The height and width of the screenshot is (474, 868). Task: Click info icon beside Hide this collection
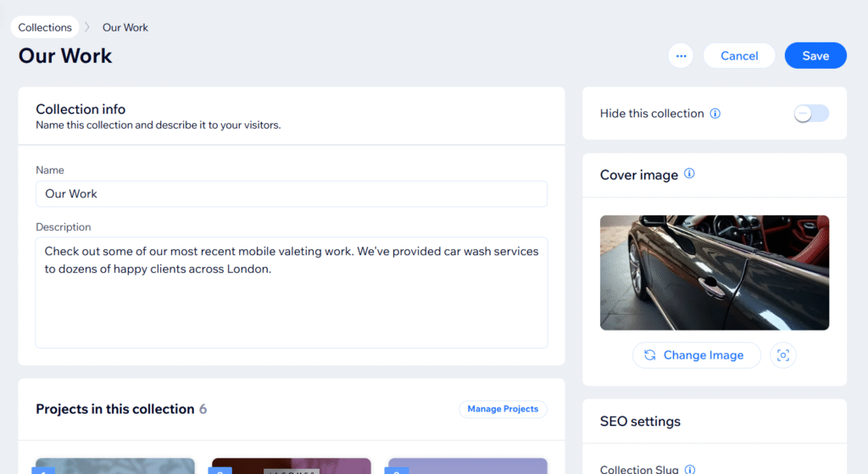point(715,114)
